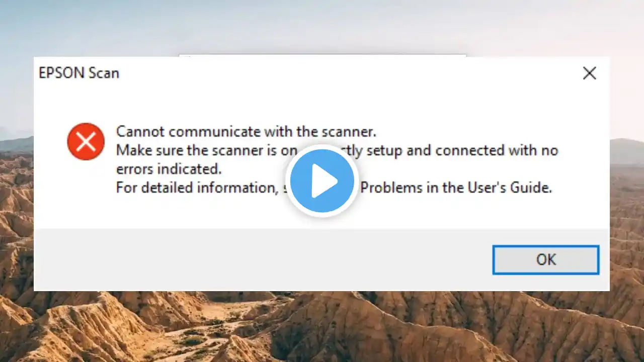Image resolution: width=644 pixels, height=362 pixels.
Task: Close the EPSON Scan dialog with X
Action: (x=589, y=73)
